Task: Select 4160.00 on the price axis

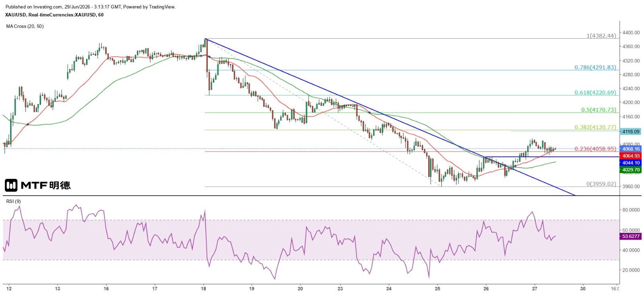Action: click(631, 117)
